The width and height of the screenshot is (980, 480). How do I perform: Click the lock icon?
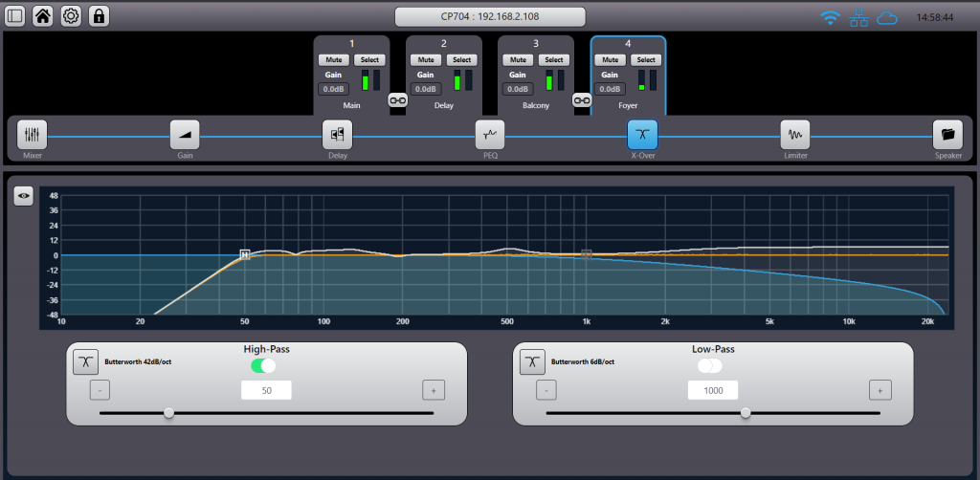[x=99, y=16]
